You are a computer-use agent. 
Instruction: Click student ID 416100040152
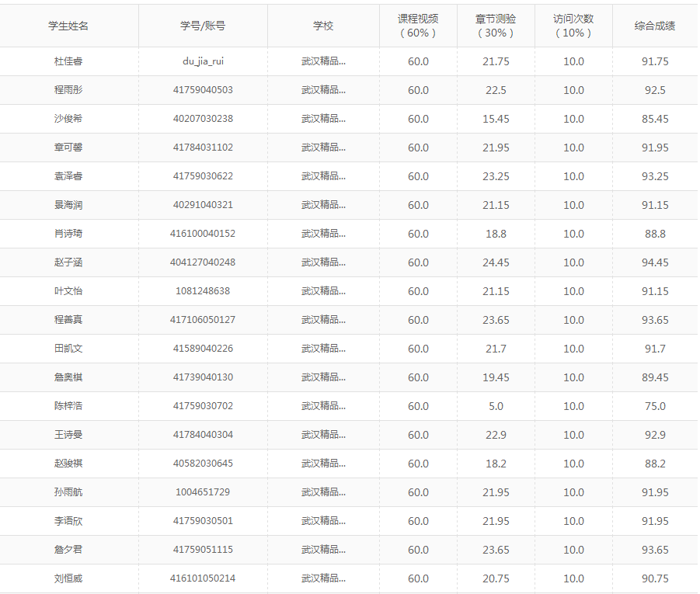point(203,234)
